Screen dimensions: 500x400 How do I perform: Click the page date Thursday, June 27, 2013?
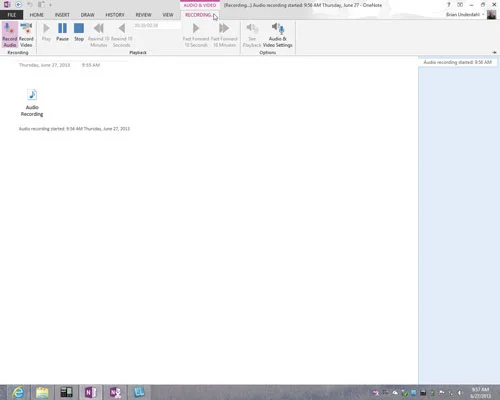coord(44,65)
